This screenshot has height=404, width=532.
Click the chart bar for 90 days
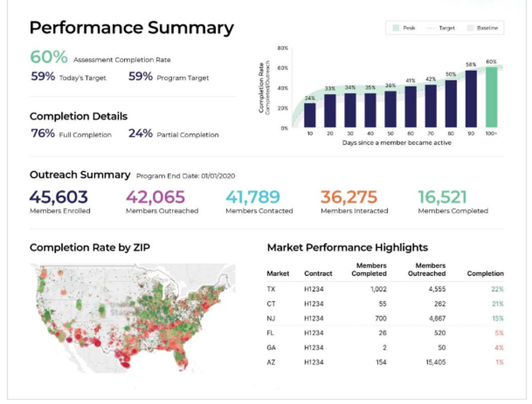click(471, 99)
